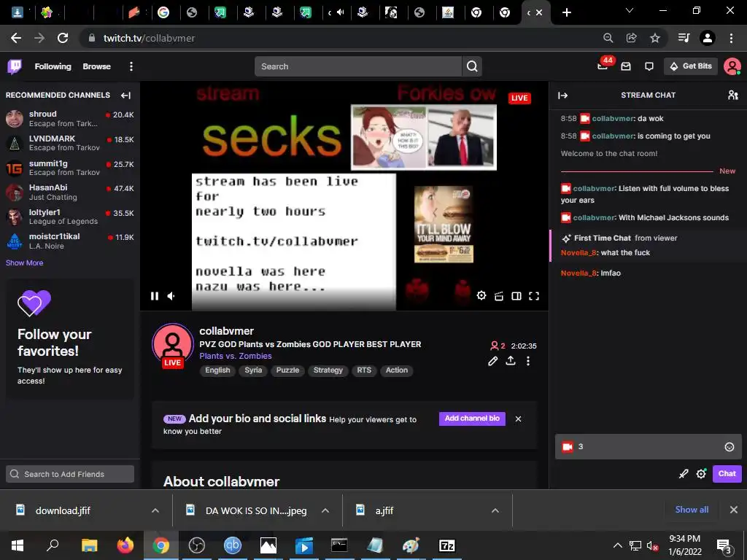Click Show More under recommended channels
747x560 pixels.
(24, 262)
